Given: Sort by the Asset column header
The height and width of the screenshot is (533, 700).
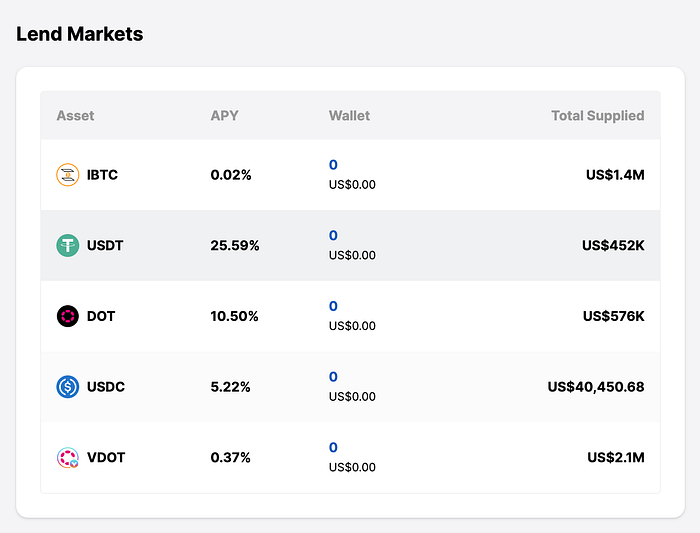Looking at the screenshot, I should 75,116.
